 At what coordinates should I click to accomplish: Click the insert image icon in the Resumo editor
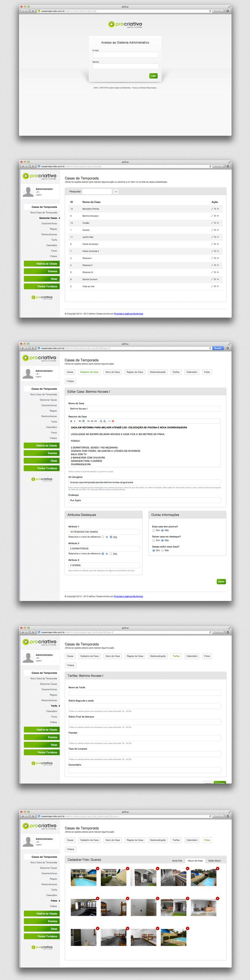click(83, 421)
